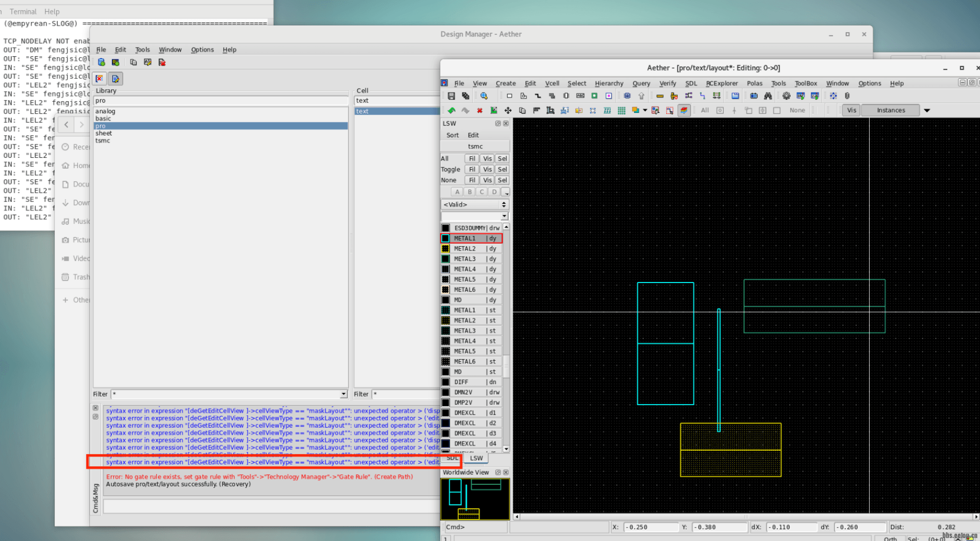The image size is (980, 541).
Task: Click new cell icon in Design Manager
Action: click(x=116, y=63)
